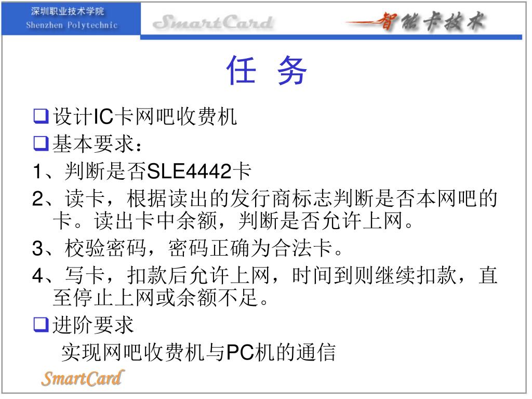This screenshot has width=532, height=399.
Task: Click item 4 line starting with 写卡
Action: coord(264,275)
